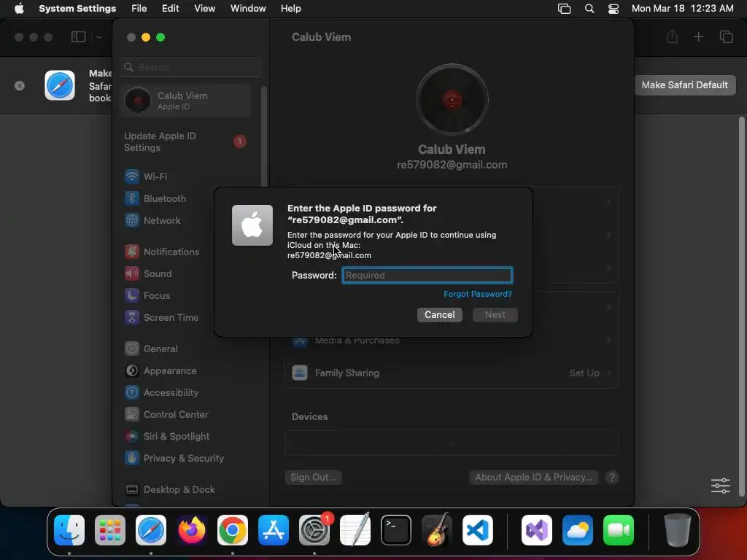
Task: Open the Trash in the Dock
Action: [678, 530]
